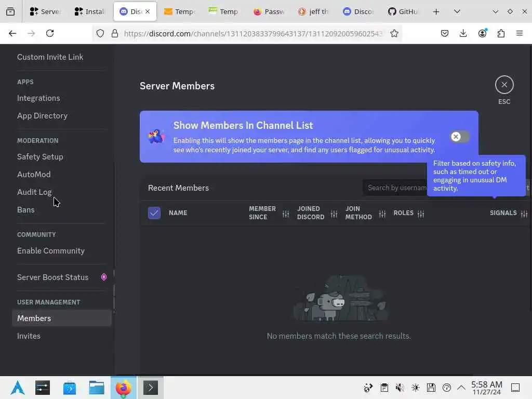Open the terminal icon in the taskbar
This screenshot has width=532, height=399.
click(151, 388)
